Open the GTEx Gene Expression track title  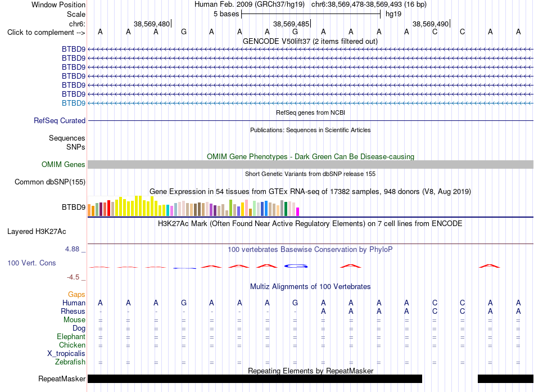pos(310,192)
